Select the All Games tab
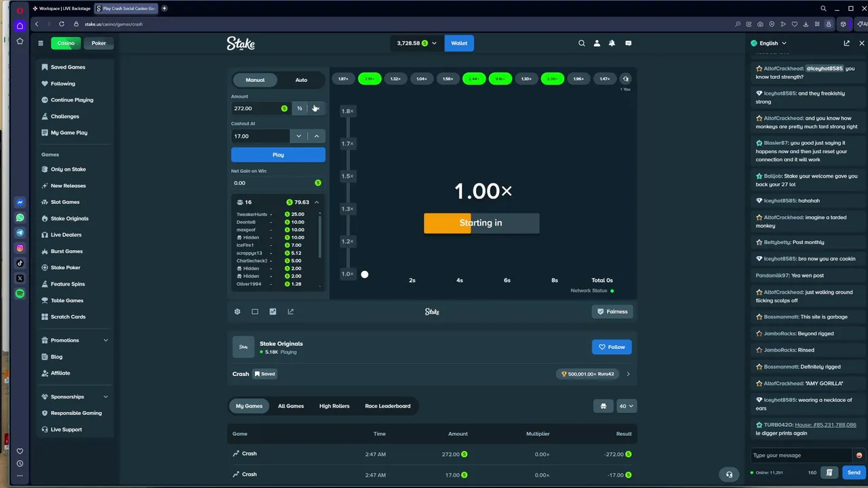868x488 pixels. pyautogui.click(x=291, y=406)
